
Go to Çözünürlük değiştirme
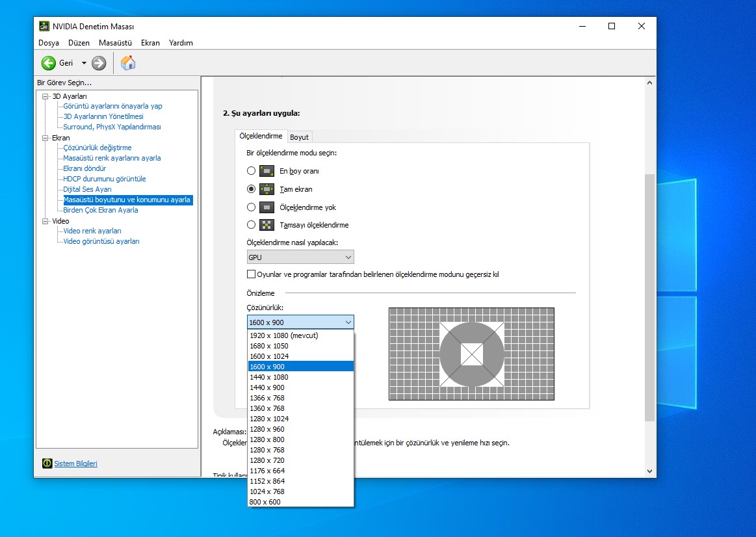[98, 148]
